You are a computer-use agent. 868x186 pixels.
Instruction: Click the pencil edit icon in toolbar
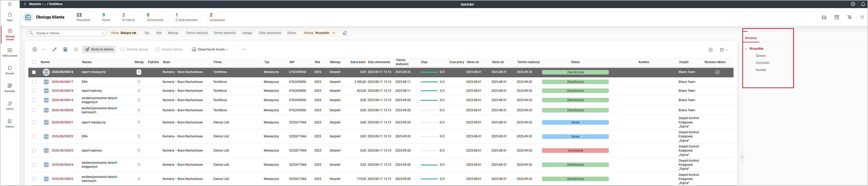point(55,50)
